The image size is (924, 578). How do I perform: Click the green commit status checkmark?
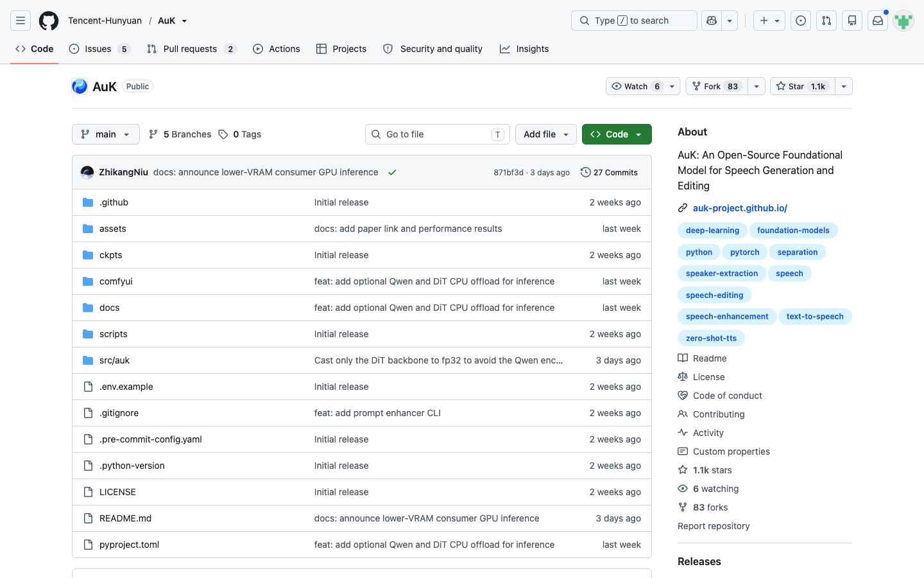[392, 172]
